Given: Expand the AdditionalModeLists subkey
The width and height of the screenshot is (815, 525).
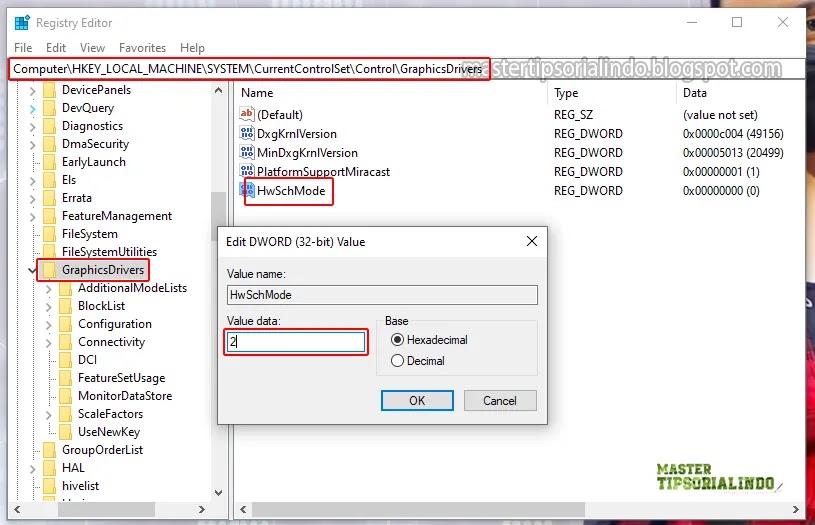Looking at the screenshot, I should 48,288.
